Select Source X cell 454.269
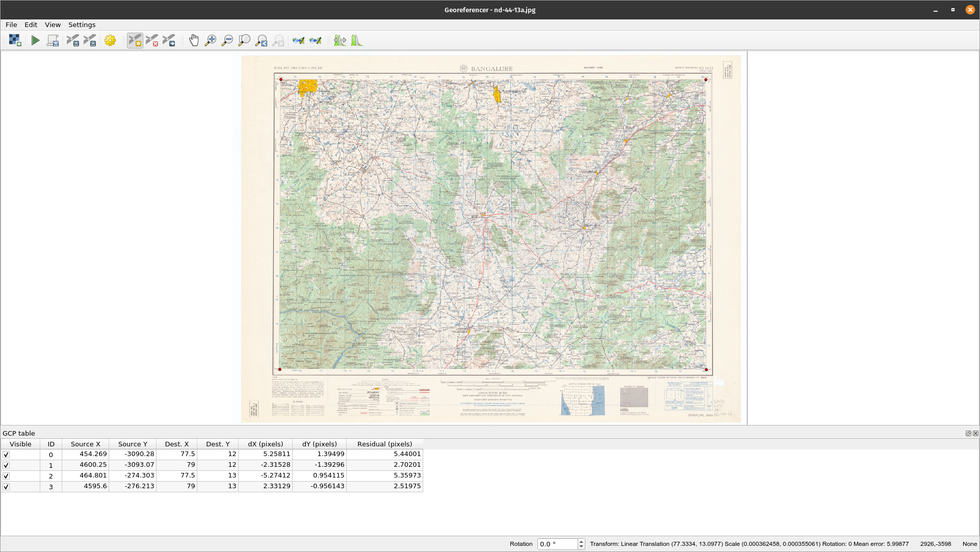This screenshot has width=980, height=552. pos(86,454)
